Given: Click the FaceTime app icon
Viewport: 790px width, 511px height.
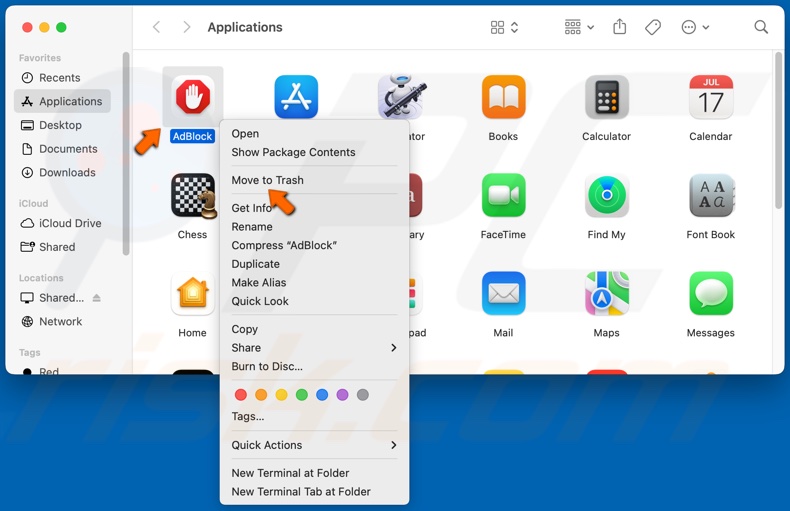Looking at the screenshot, I should tap(503, 196).
